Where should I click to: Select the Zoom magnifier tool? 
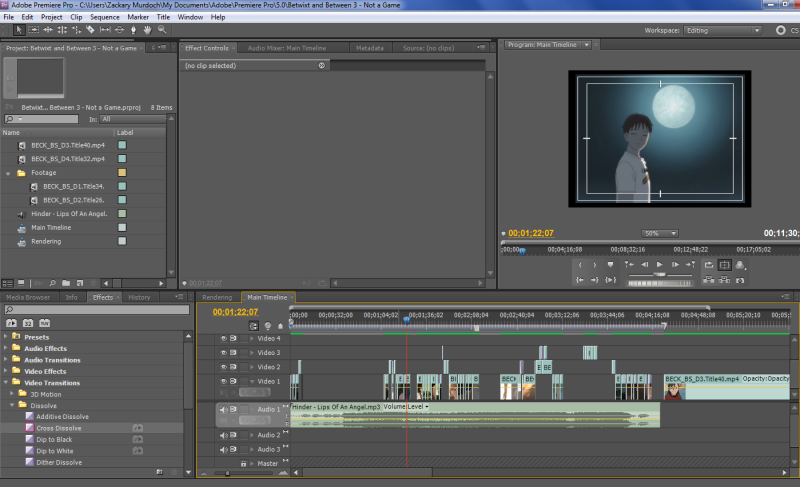coord(162,30)
